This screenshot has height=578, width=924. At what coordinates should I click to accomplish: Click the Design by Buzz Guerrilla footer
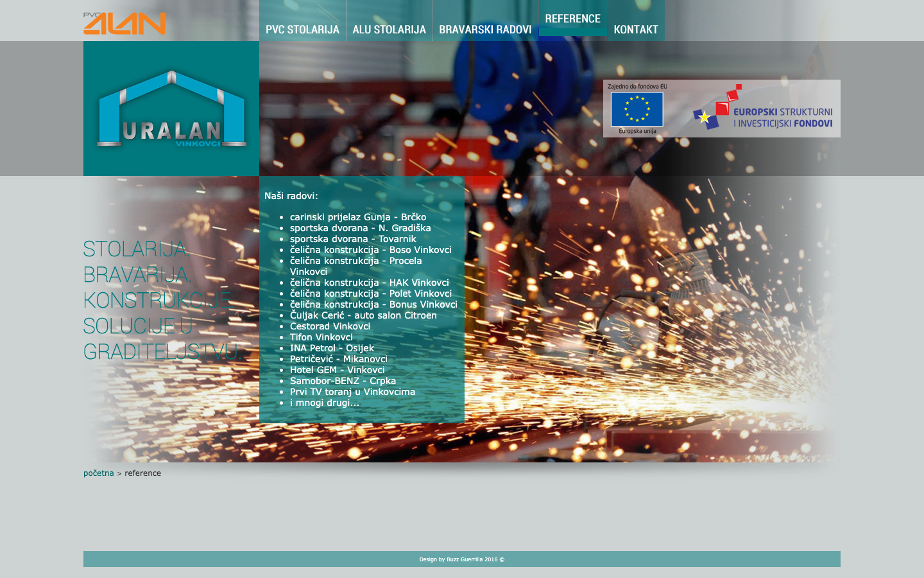[x=461, y=559]
